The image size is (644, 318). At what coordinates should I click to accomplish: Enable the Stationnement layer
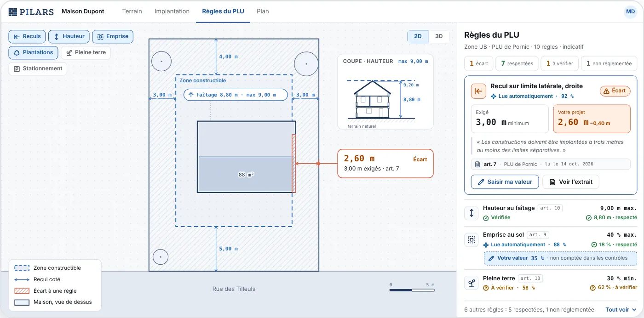pos(38,69)
